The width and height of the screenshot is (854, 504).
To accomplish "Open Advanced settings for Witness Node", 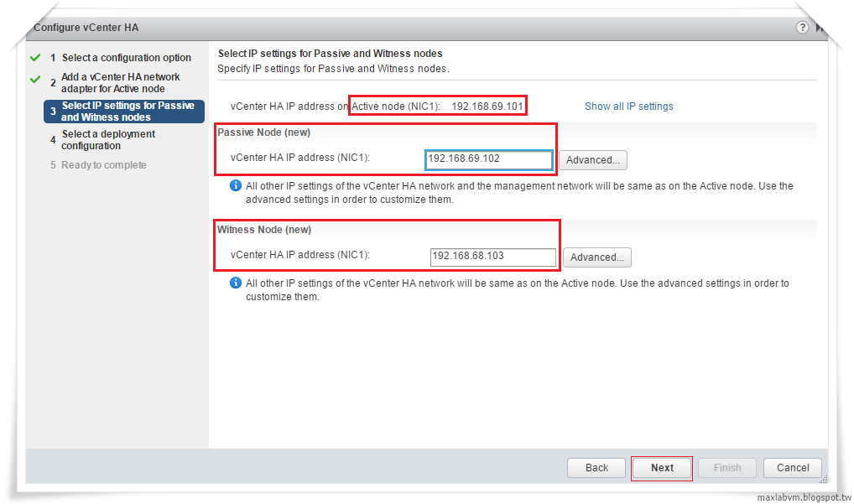I will pyautogui.click(x=597, y=257).
